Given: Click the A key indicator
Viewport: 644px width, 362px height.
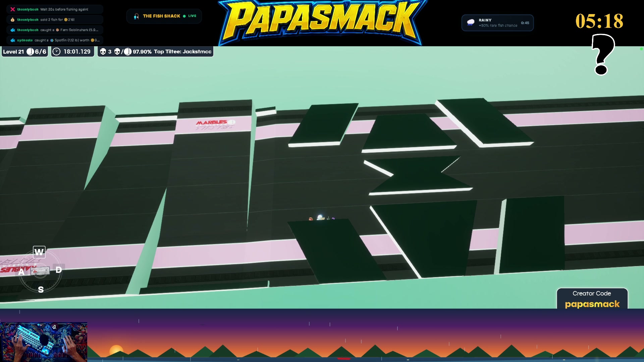Looking at the screenshot, I should pyautogui.click(x=21, y=272).
